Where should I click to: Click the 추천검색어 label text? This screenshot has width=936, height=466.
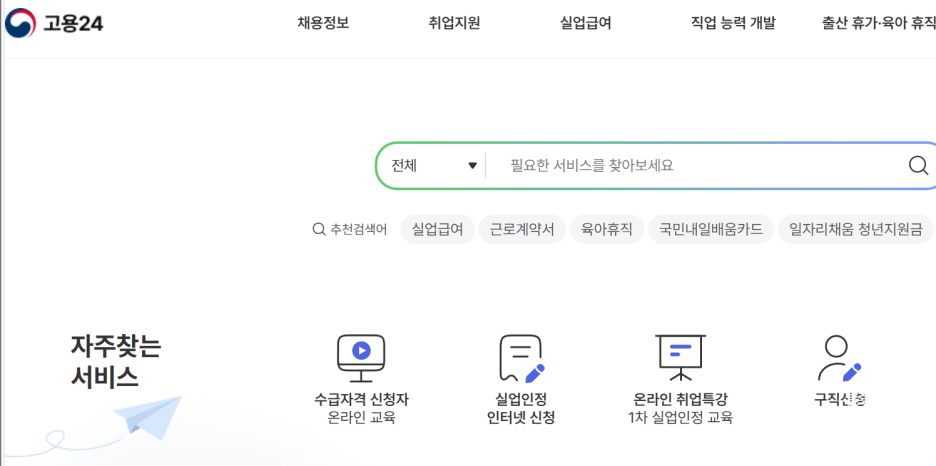[358, 230]
